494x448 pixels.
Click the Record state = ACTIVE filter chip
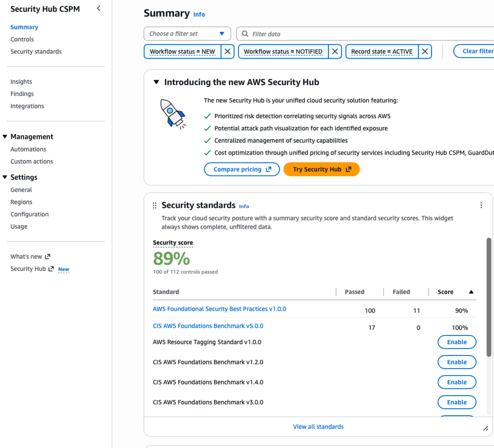click(382, 51)
